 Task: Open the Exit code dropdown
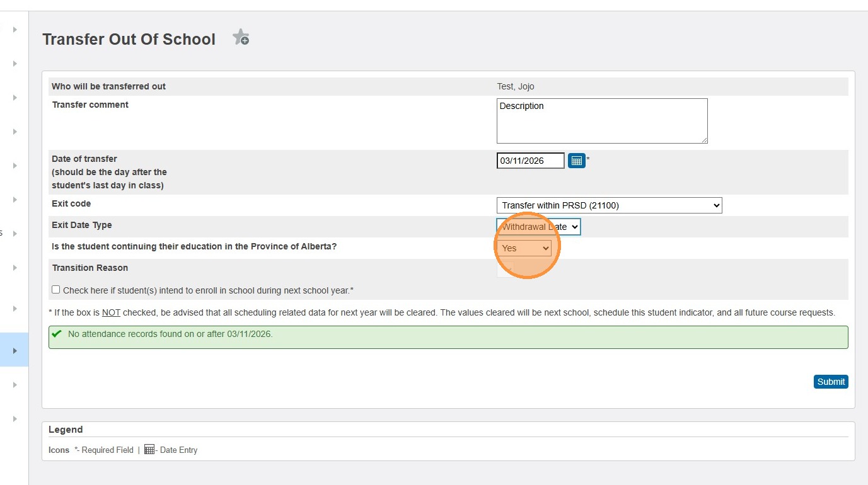[x=609, y=205]
